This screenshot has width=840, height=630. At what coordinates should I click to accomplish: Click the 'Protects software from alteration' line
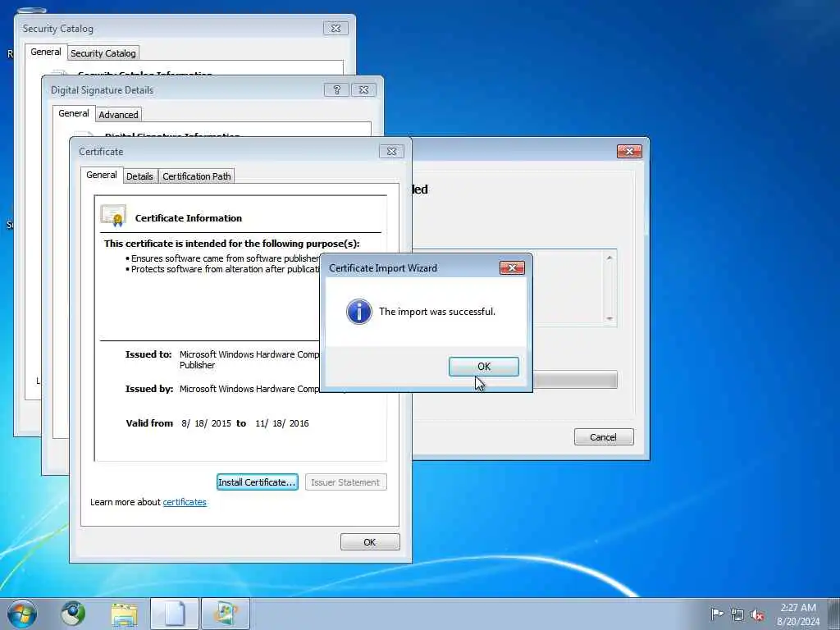point(222,269)
